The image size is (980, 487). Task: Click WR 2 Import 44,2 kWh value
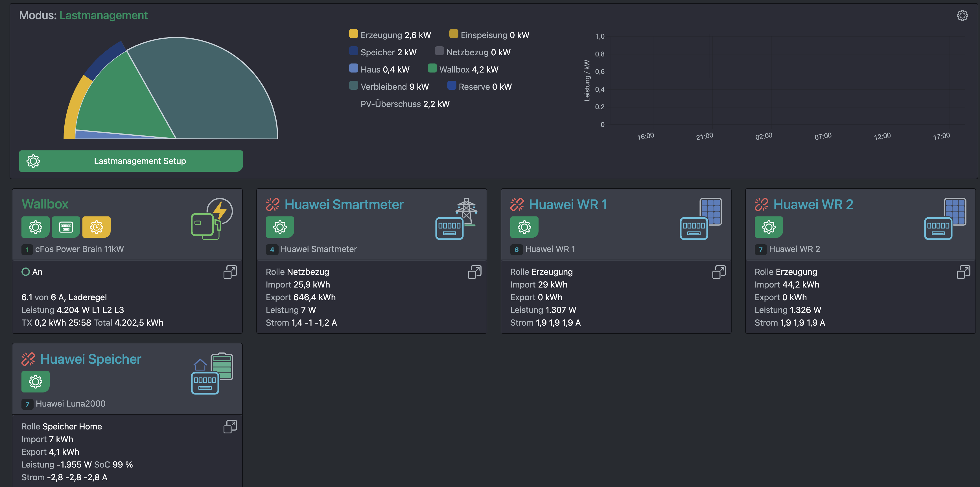click(800, 285)
